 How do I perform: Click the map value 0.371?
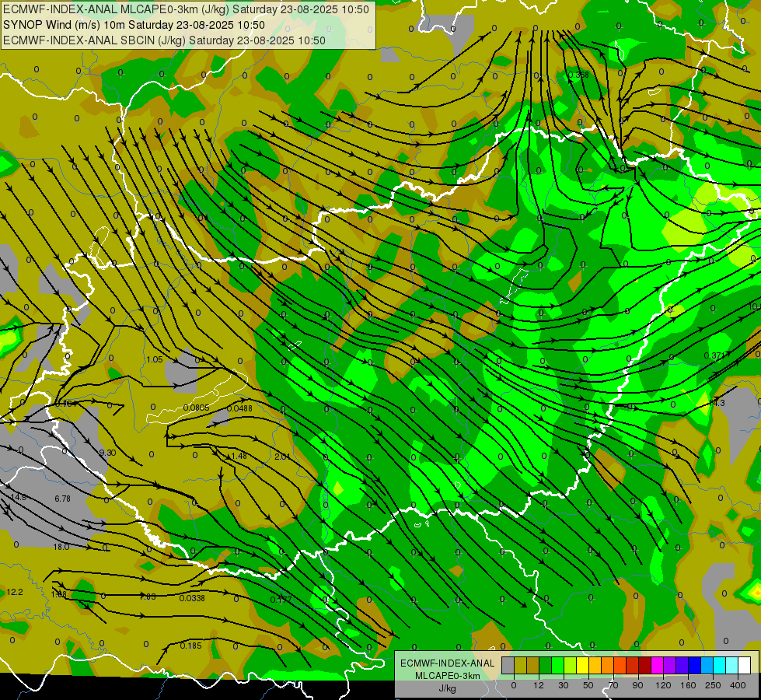[714, 355]
